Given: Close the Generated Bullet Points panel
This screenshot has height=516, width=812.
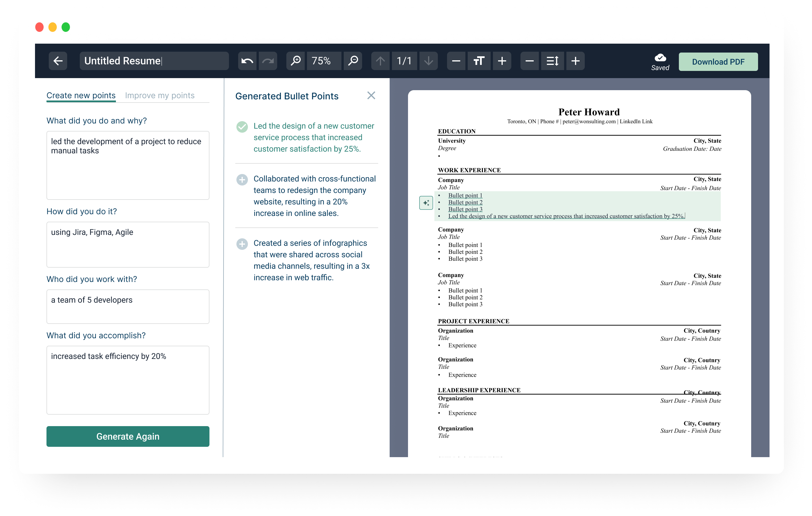Looking at the screenshot, I should [371, 96].
